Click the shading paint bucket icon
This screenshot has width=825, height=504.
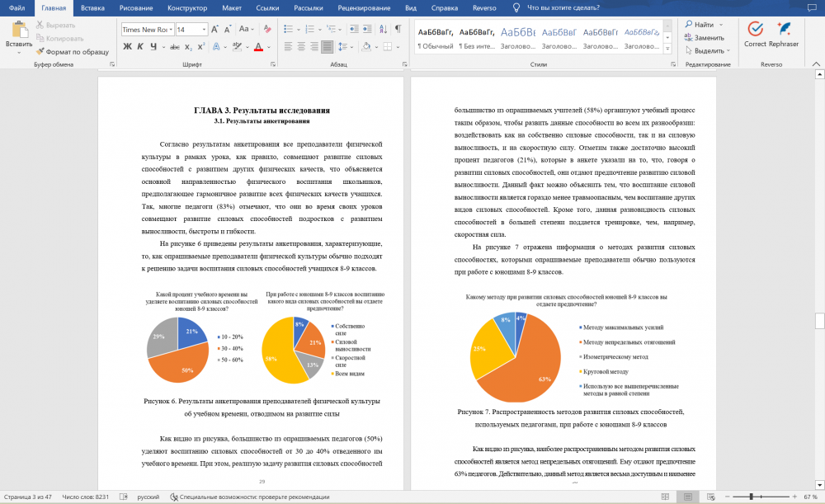click(366, 47)
